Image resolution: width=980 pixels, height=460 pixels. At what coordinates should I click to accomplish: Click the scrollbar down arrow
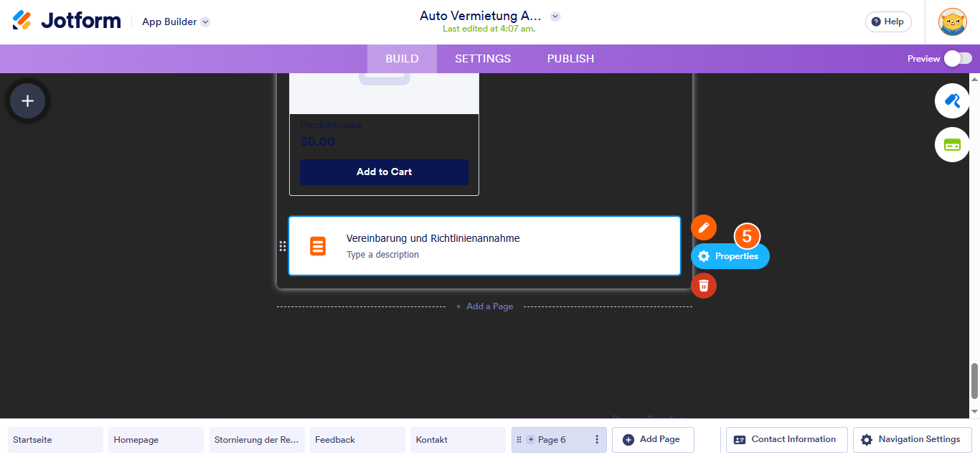point(974,412)
